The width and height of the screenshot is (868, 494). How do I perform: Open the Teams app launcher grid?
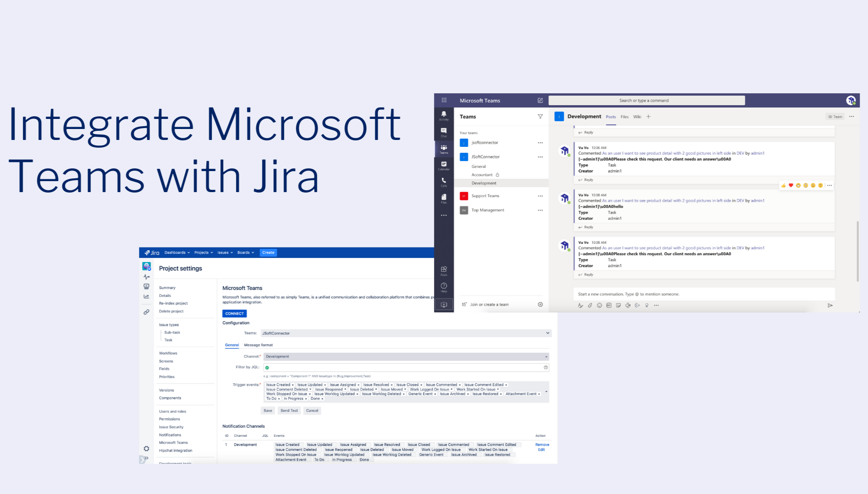coord(444,100)
